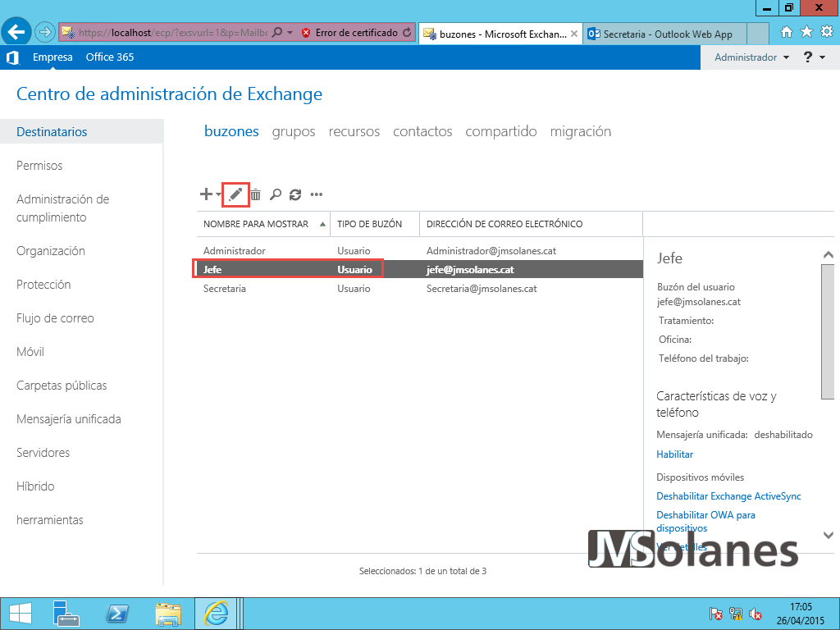
Task: Open Móvil in the left navigation
Action: tap(30, 352)
